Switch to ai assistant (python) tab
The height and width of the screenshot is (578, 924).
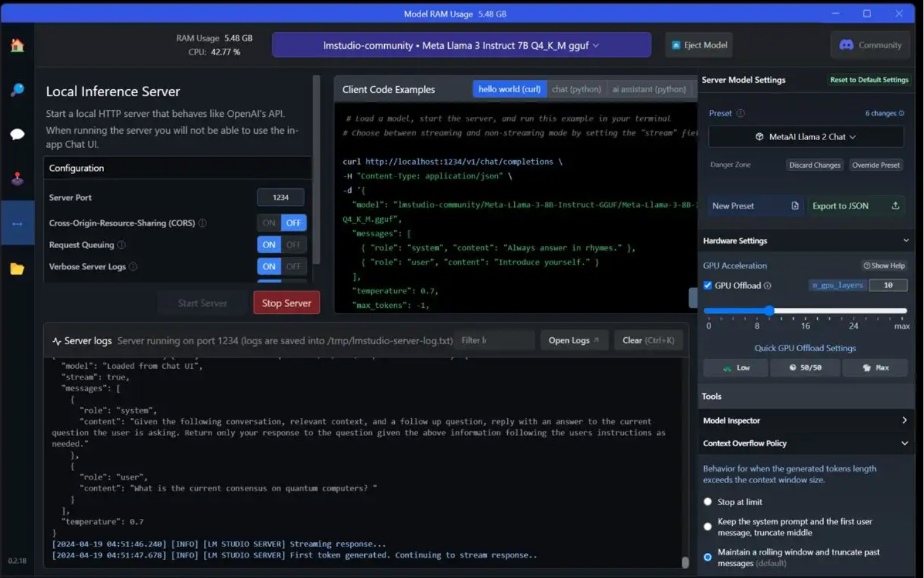649,89
